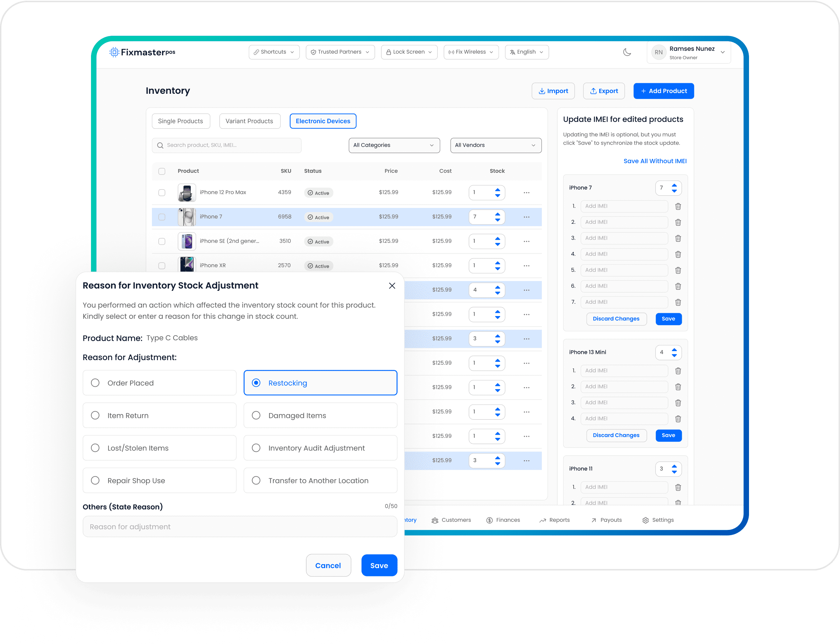Screen dimensions: 840x644
Task: Click Save All Without IMEI link
Action: pyautogui.click(x=655, y=161)
